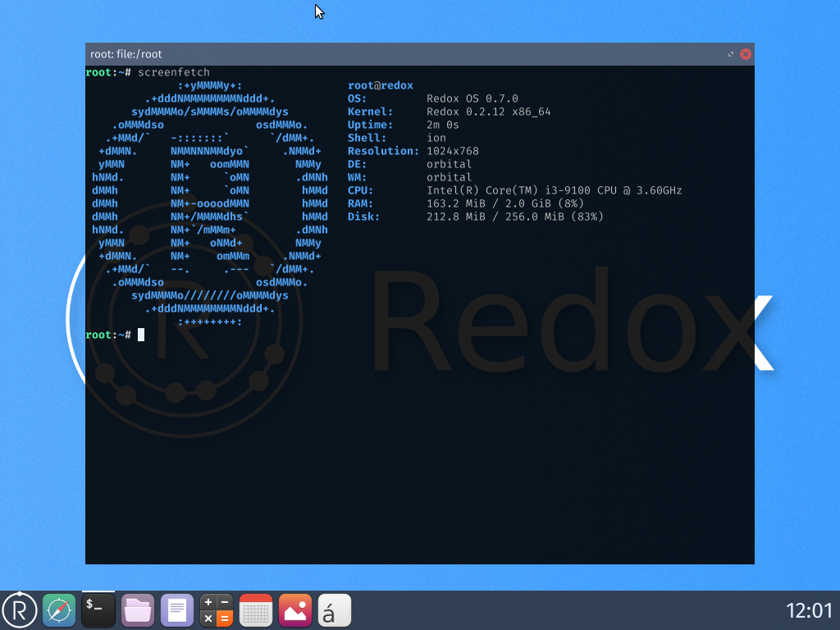Close the root terminal window
840x630 pixels.
[745, 54]
